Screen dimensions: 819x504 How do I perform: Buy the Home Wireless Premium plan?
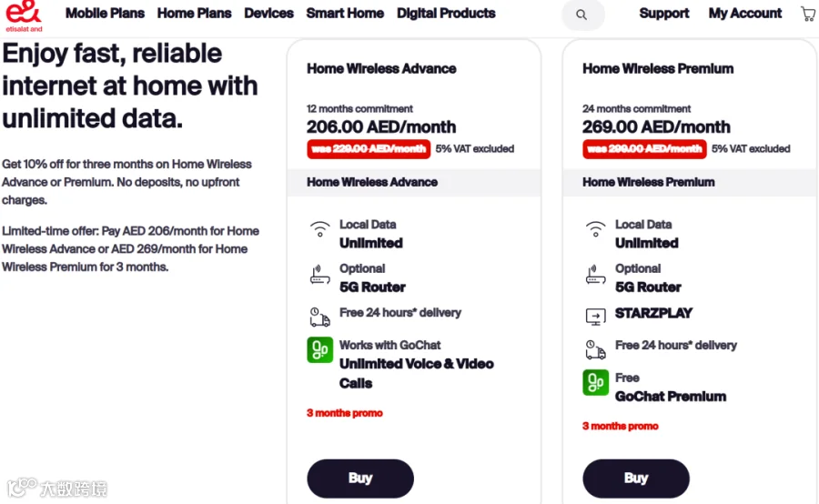pyautogui.click(x=636, y=479)
